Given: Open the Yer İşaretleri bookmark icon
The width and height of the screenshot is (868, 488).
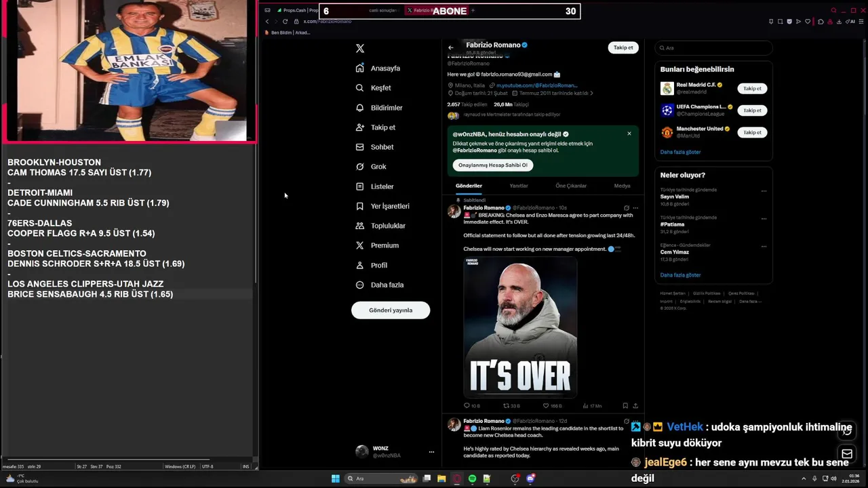Looking at the screenshot, I should tap(360, 206).
